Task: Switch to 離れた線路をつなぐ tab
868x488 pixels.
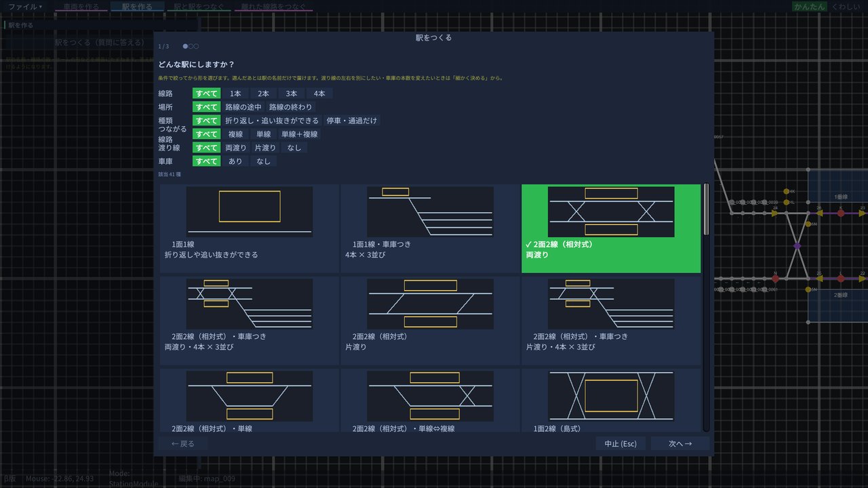Action: click(x=274, y=6)
